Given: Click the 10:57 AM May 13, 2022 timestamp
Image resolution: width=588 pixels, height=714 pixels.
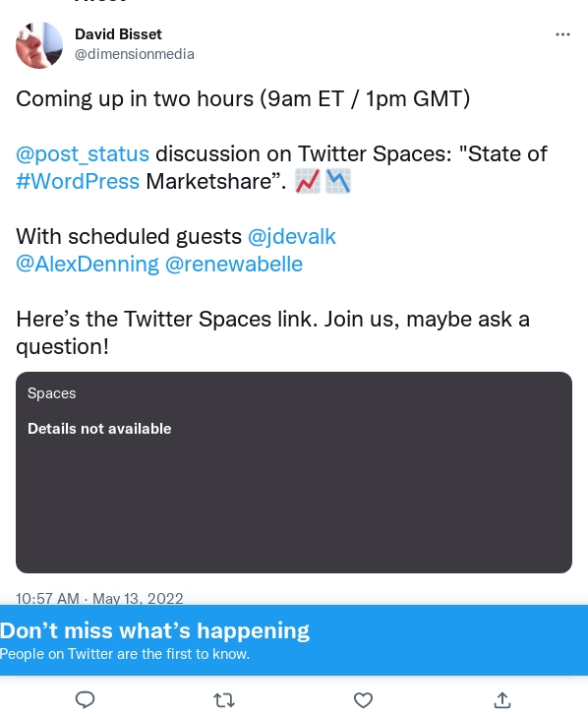Looking at the screenshot, I should 99,598.
